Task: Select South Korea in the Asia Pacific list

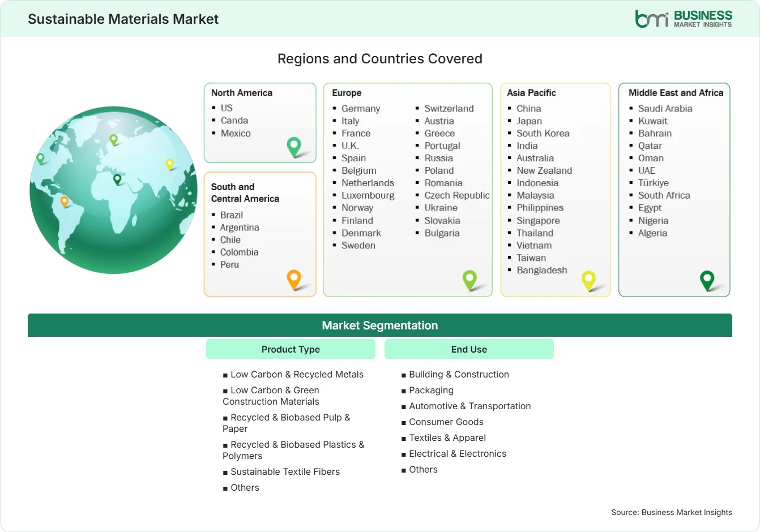Action: pyautogui.click(x=543, y=133)
